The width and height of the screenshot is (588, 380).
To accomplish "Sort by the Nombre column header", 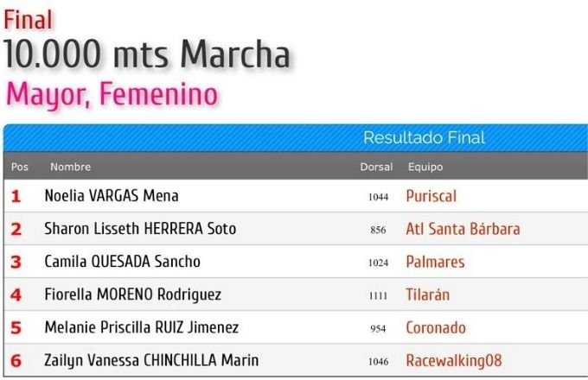I will (x=71, y=167).
